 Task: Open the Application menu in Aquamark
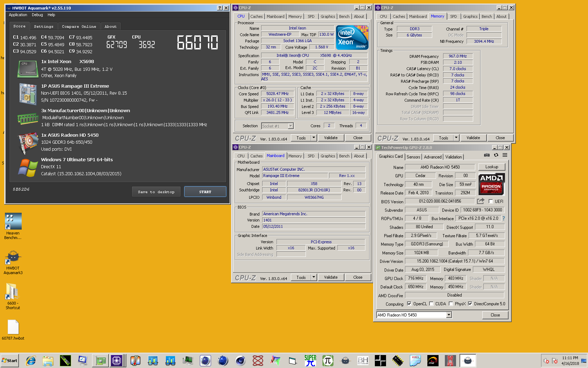[18, 15]
